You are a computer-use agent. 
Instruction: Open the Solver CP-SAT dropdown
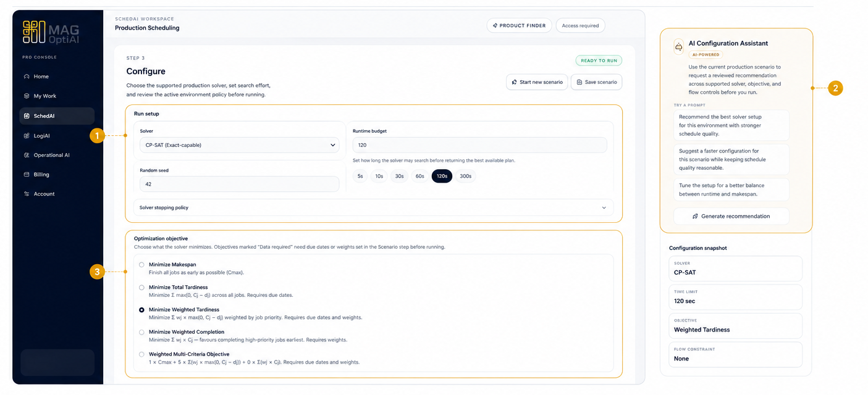(x=240, y=145)
